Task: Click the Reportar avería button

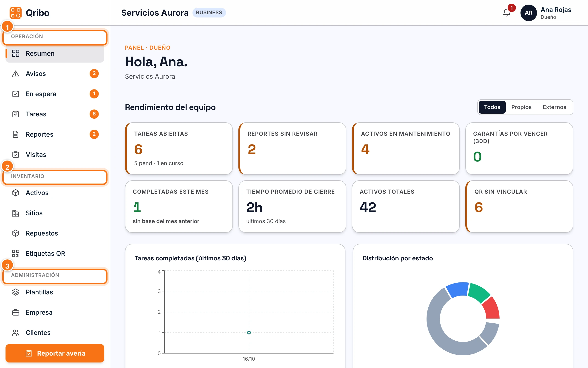Action: (55, 353)
